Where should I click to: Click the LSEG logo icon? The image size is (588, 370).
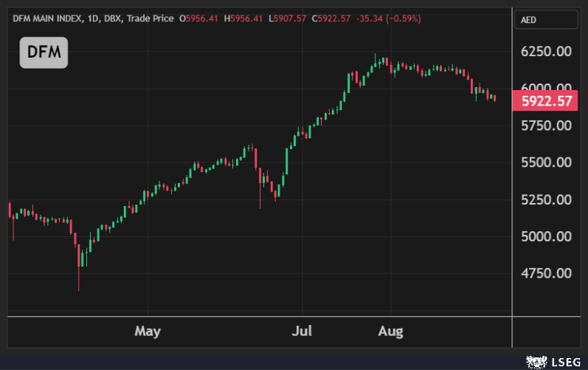pyautogui.click(x=535, y=361)
